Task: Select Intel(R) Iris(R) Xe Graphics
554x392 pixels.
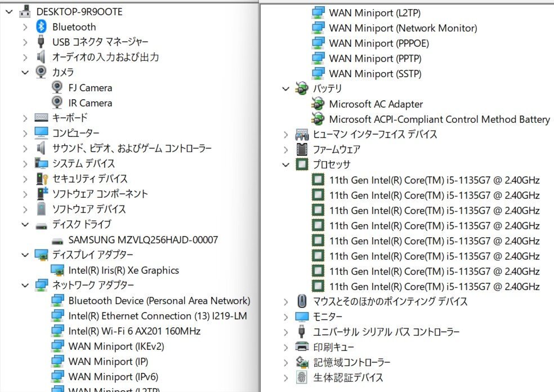Action: coord(124,270)
